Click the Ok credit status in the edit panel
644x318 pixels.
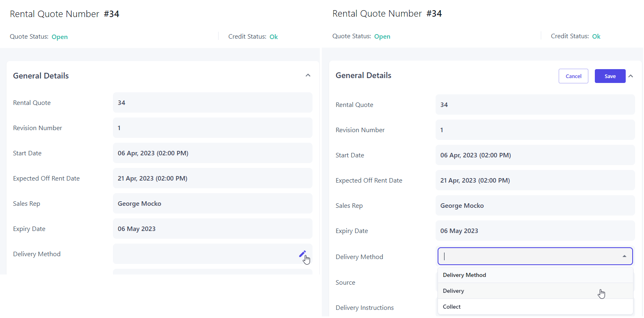(596, 37)
